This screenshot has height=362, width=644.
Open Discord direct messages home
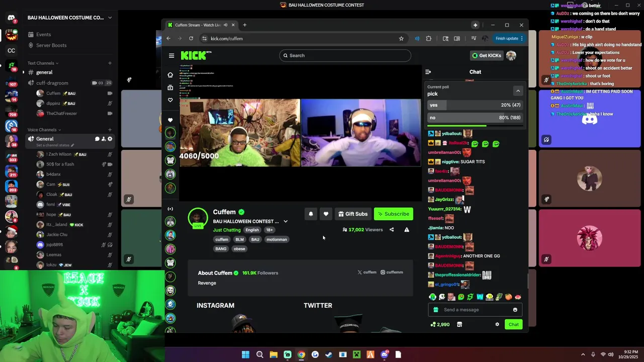[12, 18]
